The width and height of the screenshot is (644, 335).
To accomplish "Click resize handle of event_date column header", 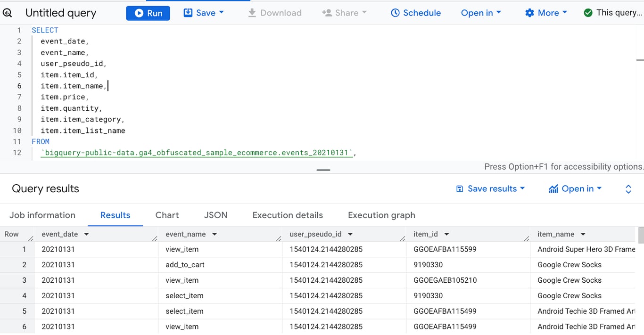I will (x=155, y=239).
